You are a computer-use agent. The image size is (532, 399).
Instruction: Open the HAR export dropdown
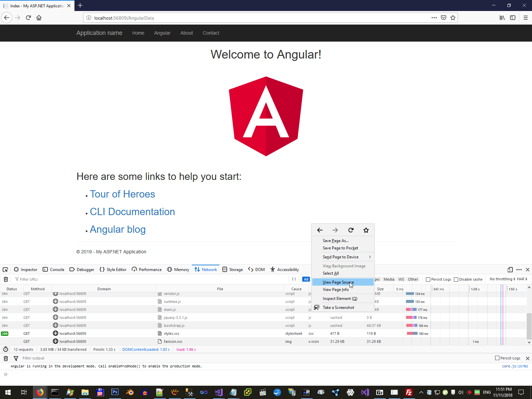[522, 279]
